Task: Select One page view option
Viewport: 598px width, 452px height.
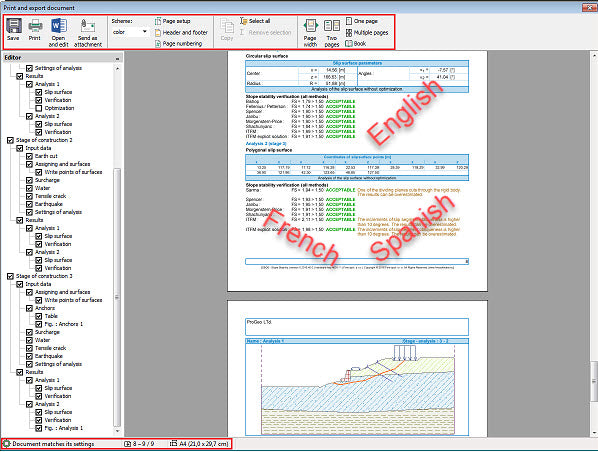Action: 362,21
